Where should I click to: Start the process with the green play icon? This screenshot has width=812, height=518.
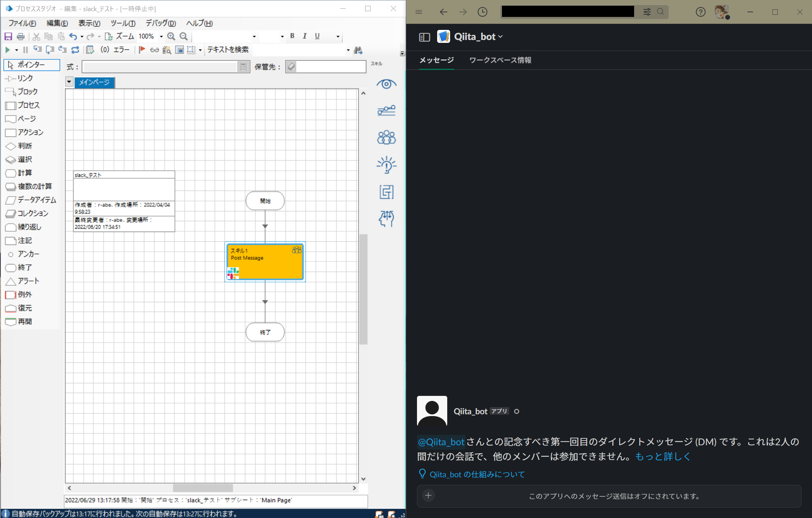(8, 50)
